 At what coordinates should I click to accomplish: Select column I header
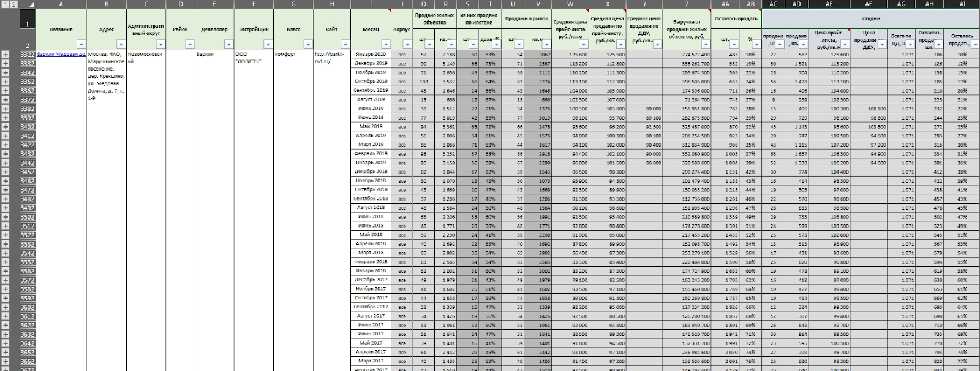click(x=371, y=4)
